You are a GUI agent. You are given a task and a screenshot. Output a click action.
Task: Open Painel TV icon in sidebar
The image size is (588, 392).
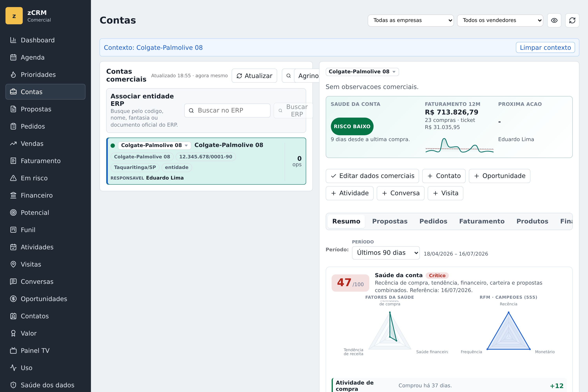pos(13,350)
